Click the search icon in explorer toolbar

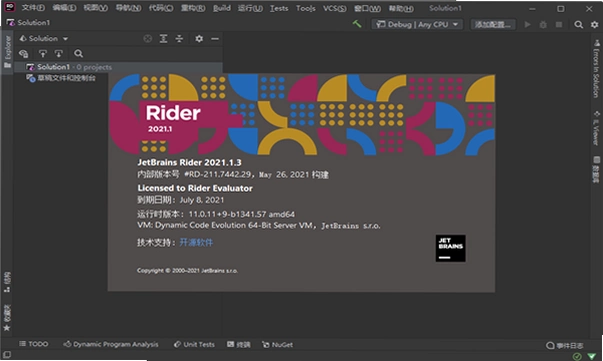point(78,53)
